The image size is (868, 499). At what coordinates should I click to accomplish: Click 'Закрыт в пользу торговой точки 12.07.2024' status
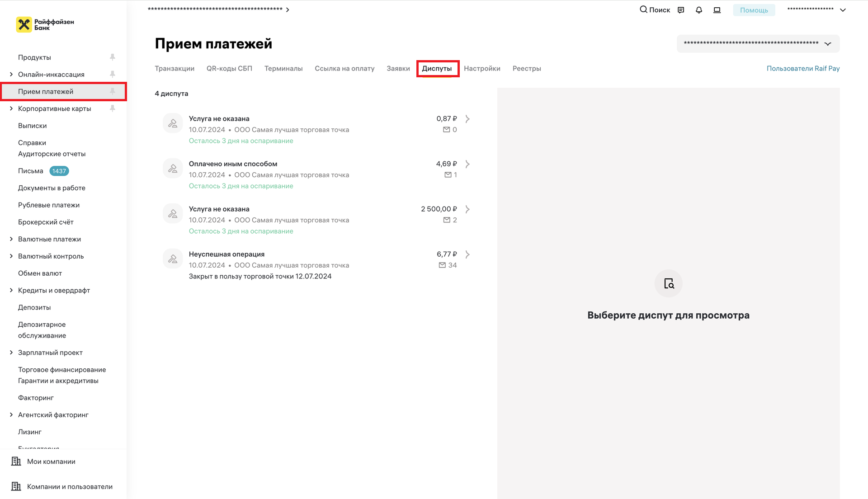260,276
